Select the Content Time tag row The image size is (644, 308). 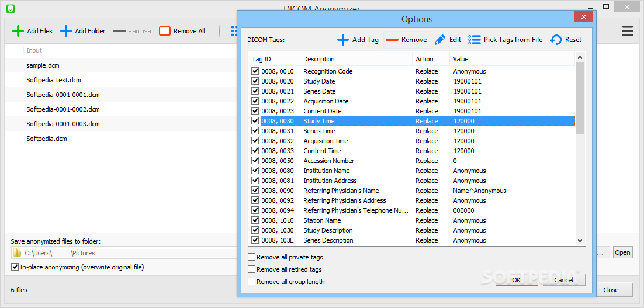(412, 151)
